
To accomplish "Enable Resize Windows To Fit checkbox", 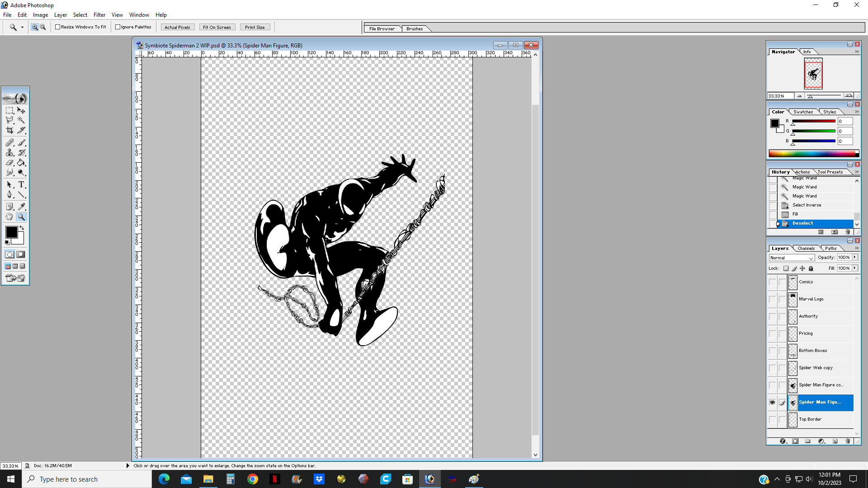I will (58, 27).
